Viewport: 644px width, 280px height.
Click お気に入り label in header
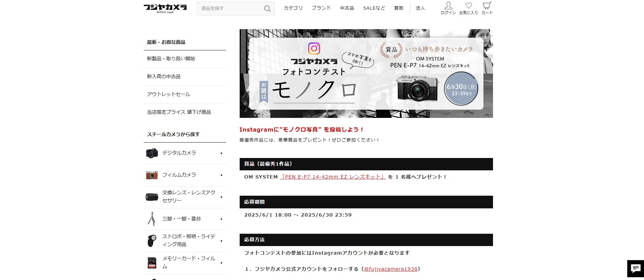(469, 13)
